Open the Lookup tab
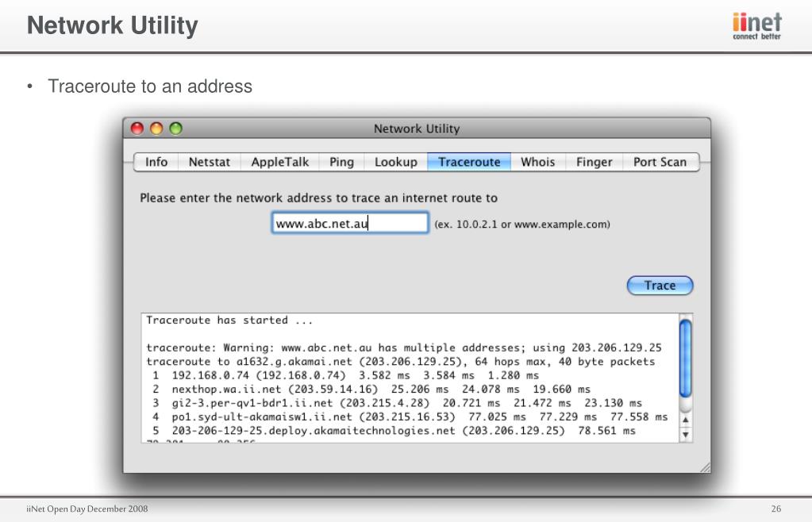The image size is (812, 522). click(395, 162)
